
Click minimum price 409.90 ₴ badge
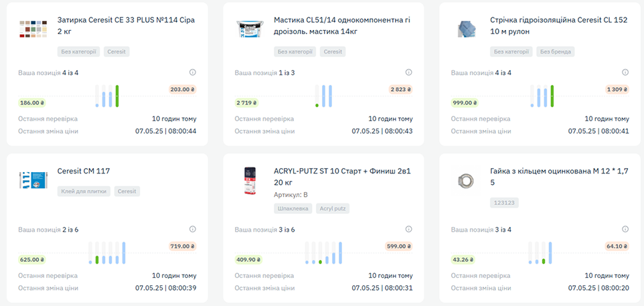coord(248,260)
